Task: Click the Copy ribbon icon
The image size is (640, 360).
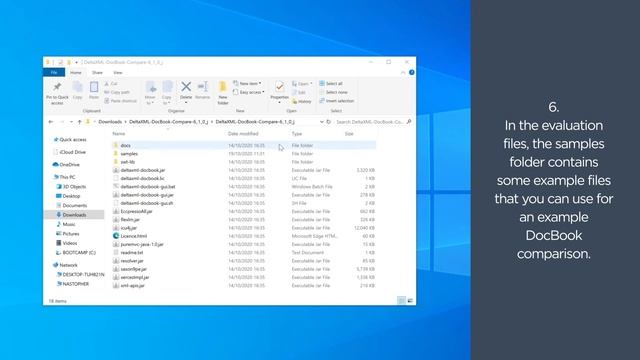Action: 78,87
